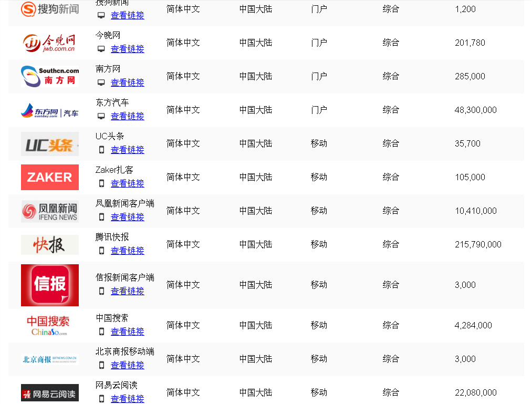The width and height of the screenshot is (532, 404).
Task: Click desktop monitor icon under 东方汽车
Action: 101,116
